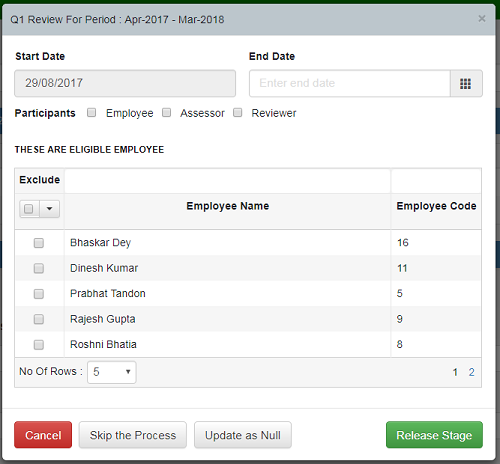This screenshot has width=500, height=464.
Task: Tick the Employee participant checkbox
Action: [91, 113]
